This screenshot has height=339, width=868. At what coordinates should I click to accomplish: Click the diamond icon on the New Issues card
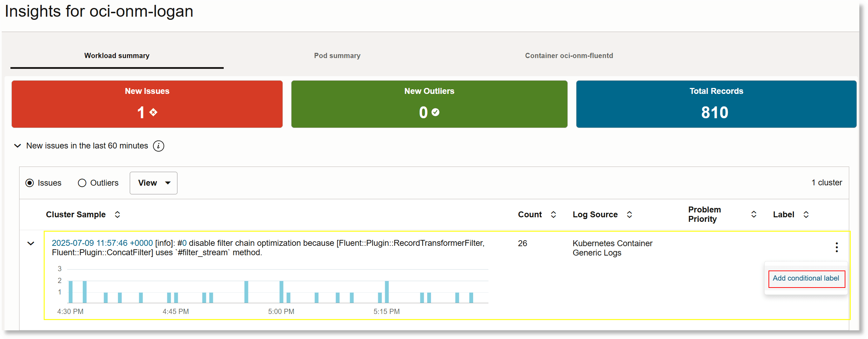[153, 112]
